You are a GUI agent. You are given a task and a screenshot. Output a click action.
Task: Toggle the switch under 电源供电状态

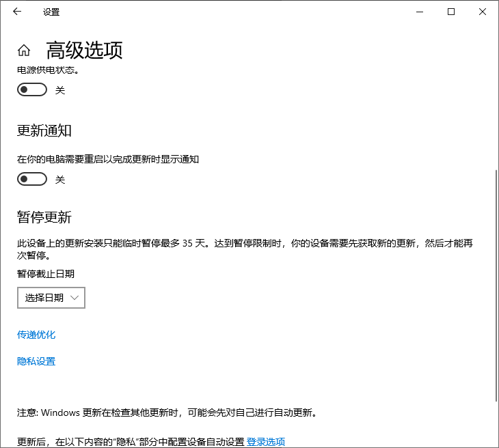(32, 89)
